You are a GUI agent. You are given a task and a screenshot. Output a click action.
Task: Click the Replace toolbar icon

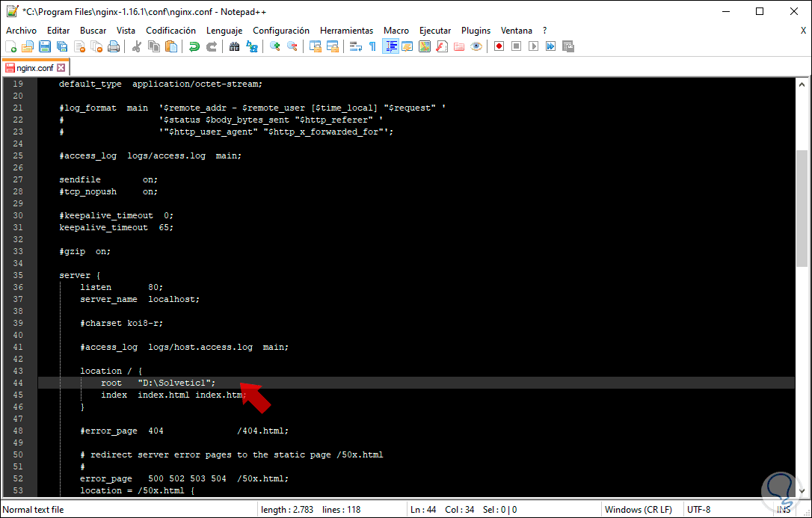coord(252,46)
